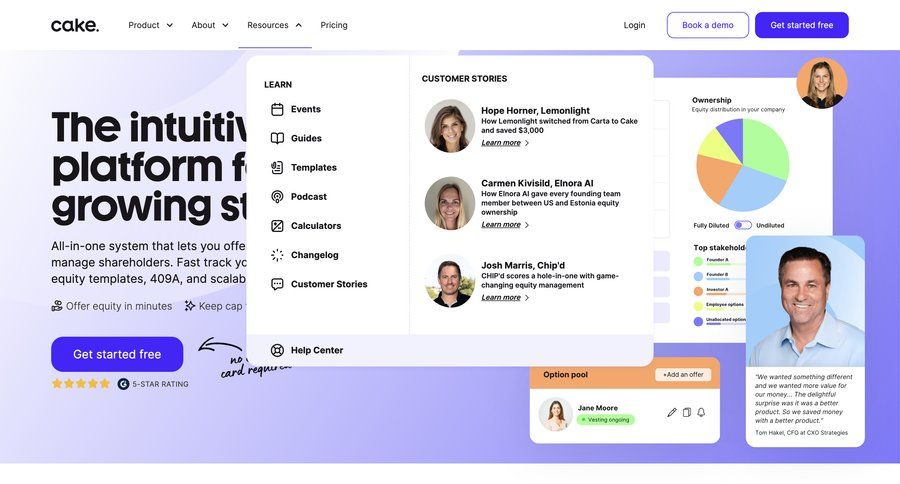Collapse the Resources dropdown menu
The height and width of the screenshot is (484, 900).
pos(274,25)
